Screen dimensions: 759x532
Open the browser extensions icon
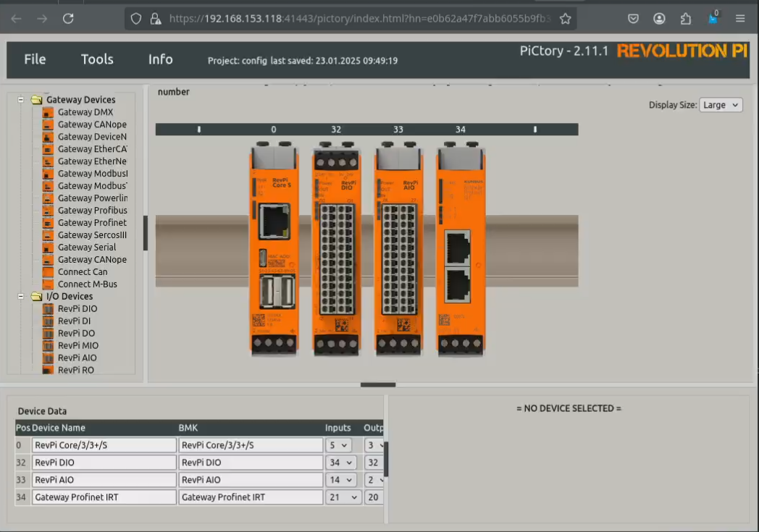pyautogui.click(x=685, y=19)
